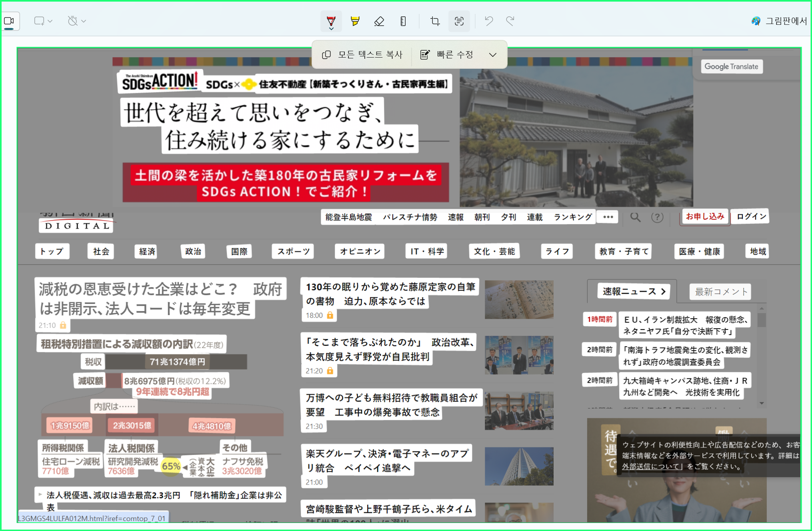Open news item 九大箱崎キャンパス跡地

click(x=685, y=386)
